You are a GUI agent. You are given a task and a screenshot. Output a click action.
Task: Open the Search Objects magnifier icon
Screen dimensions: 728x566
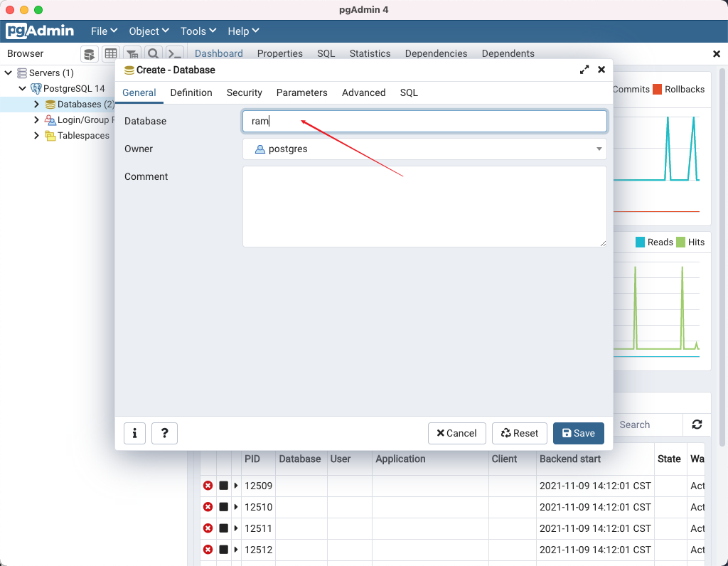coord(154,54)
